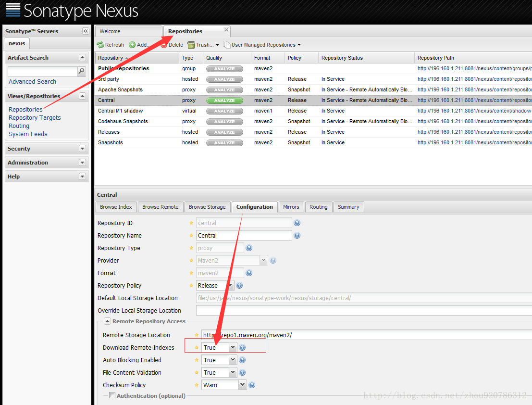Image resolution: width=532 pixels, height=405 pixels.
Task: Collapse Remote Repository Access section
Action: [x=107, y=321]
